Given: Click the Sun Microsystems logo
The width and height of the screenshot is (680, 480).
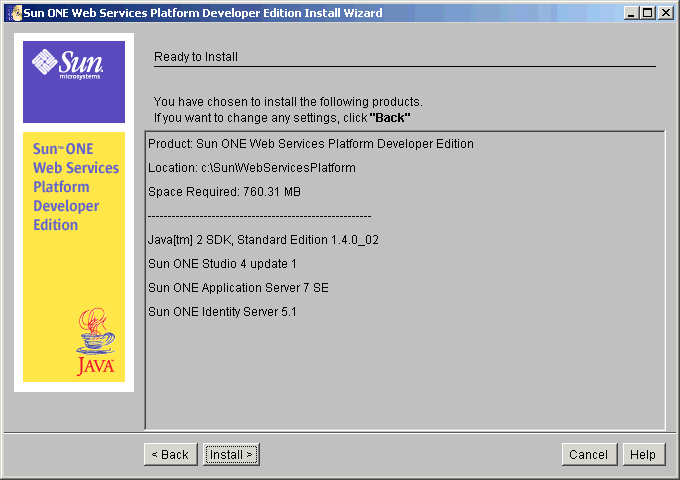Looking at the screenshot, I should (x=68, y=64).
